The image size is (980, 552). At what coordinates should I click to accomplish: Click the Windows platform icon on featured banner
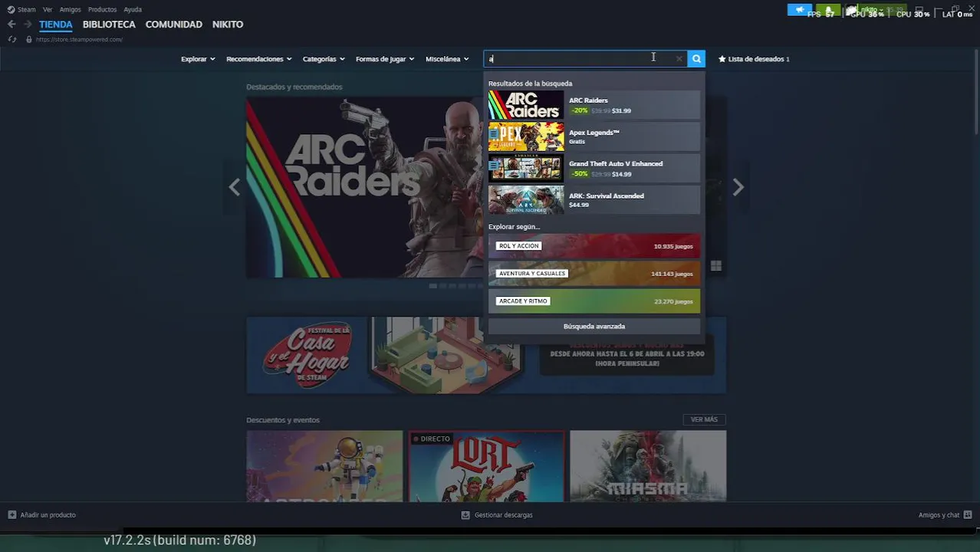coord(716,266)
